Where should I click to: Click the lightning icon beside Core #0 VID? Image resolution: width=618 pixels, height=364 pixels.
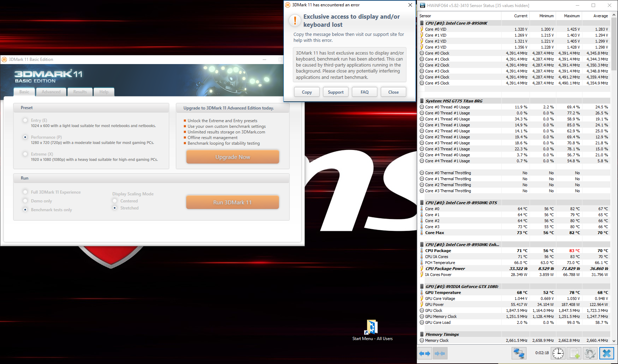(x=422, y=29)
